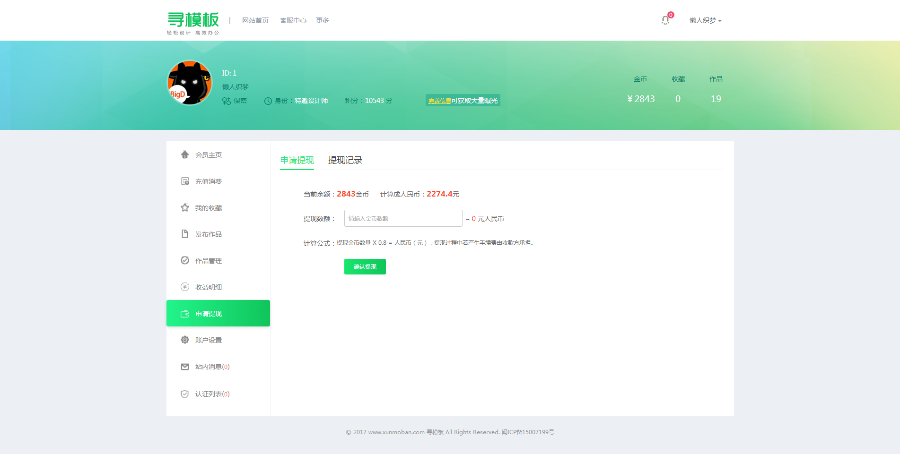Click the works count 19 in banner
Viewport: 900px width, 454px height.
tap(716, 99)
